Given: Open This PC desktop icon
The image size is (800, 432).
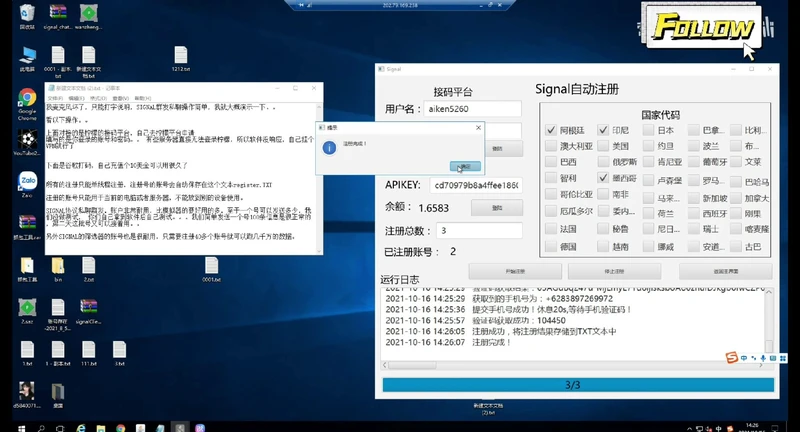Looking at the screenshot, I should click(x=27, y=59).
